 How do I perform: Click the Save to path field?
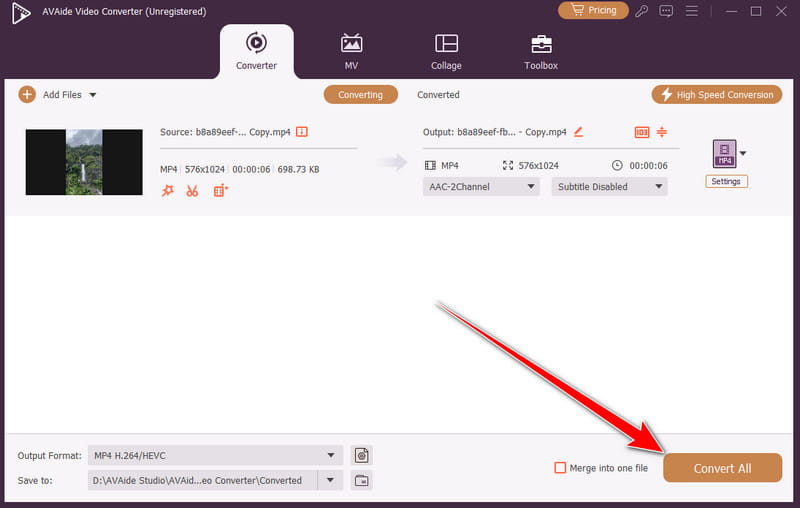click(x=203, y=480)
